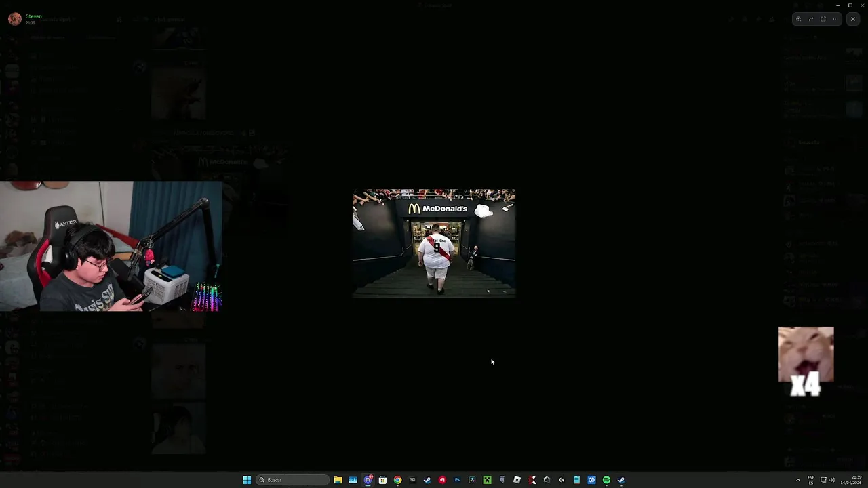The image size is (868, 488).
Task: Open the volume and network quick settings
Action: (x=827, y=480)
